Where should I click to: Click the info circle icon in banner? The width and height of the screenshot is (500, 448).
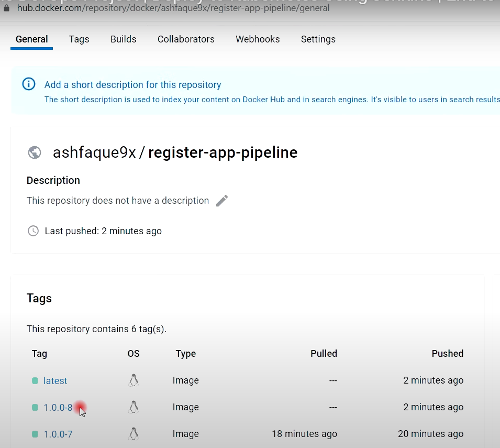tap(29, 84)
